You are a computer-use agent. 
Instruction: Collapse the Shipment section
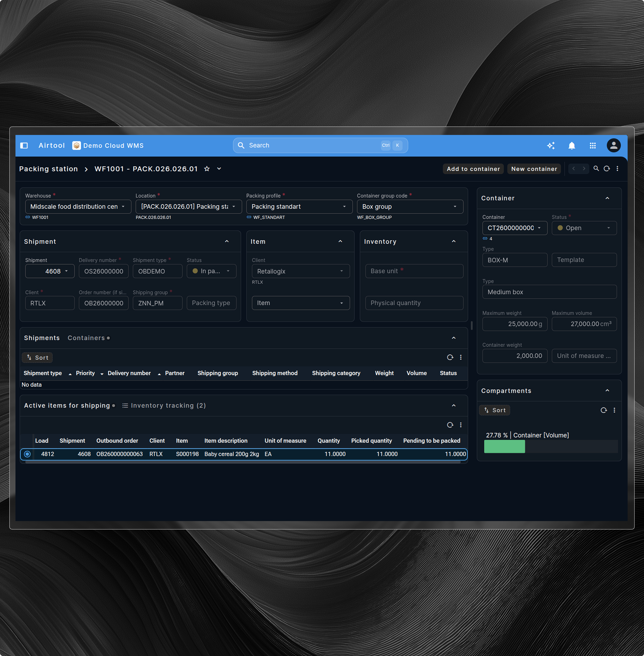(x=227, y=242)
